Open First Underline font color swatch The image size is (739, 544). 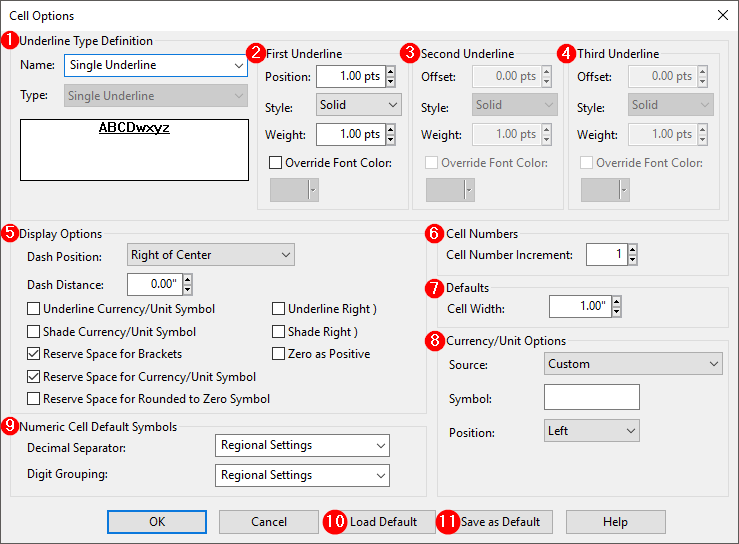[294, 189]
